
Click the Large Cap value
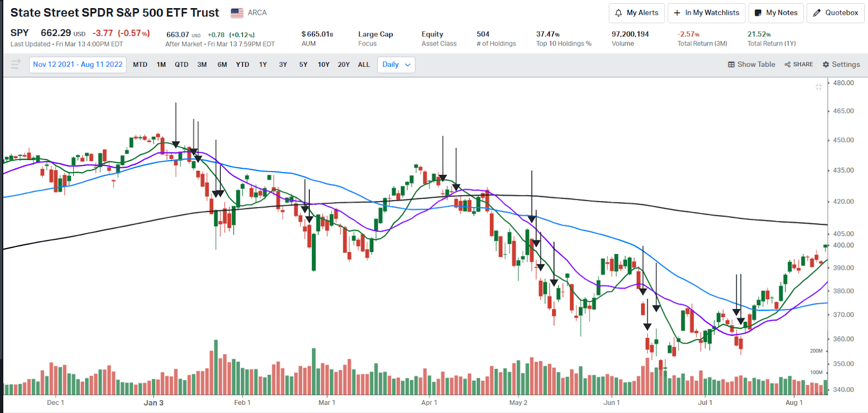click(375, 34)
